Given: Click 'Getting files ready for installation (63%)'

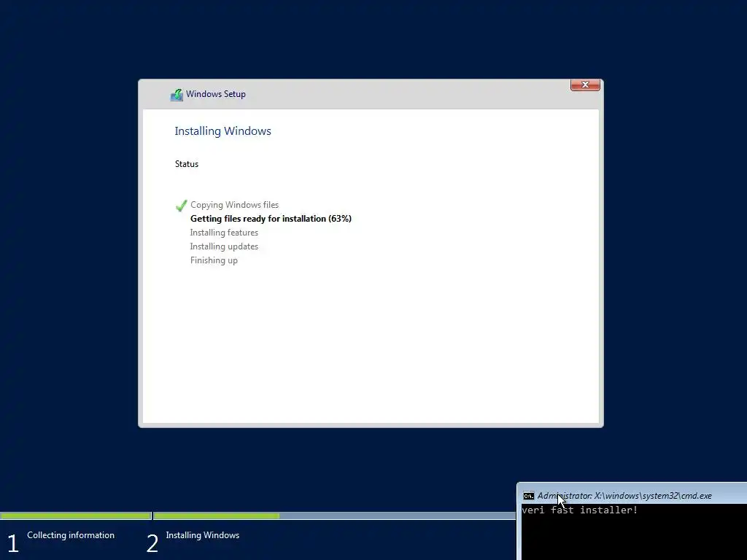Looking at the screenshot, I should (x=271, y=219).
